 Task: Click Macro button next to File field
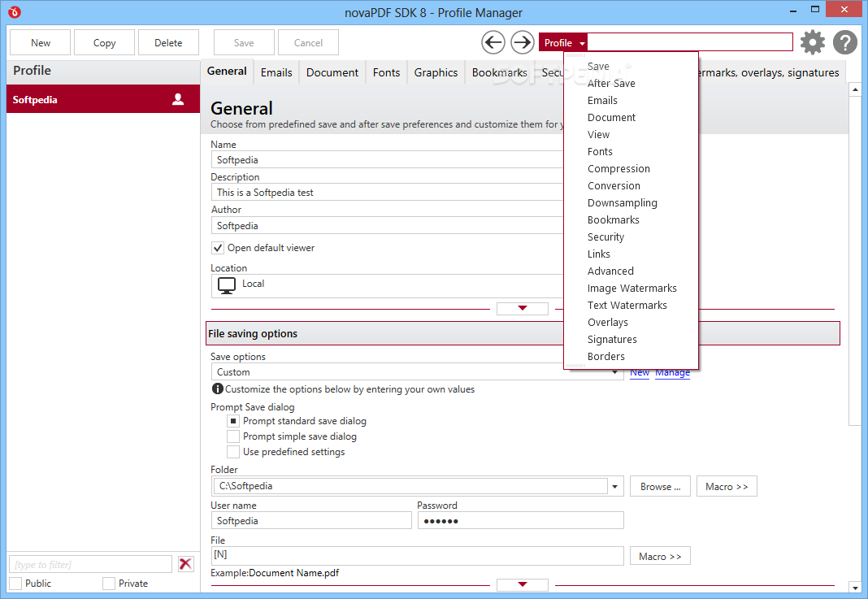660,557
